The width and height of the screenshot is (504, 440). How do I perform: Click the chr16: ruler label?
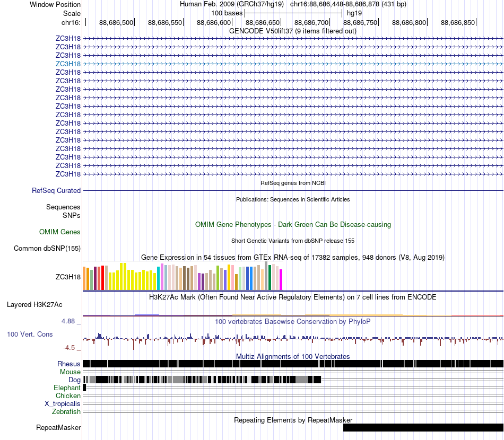71,22
